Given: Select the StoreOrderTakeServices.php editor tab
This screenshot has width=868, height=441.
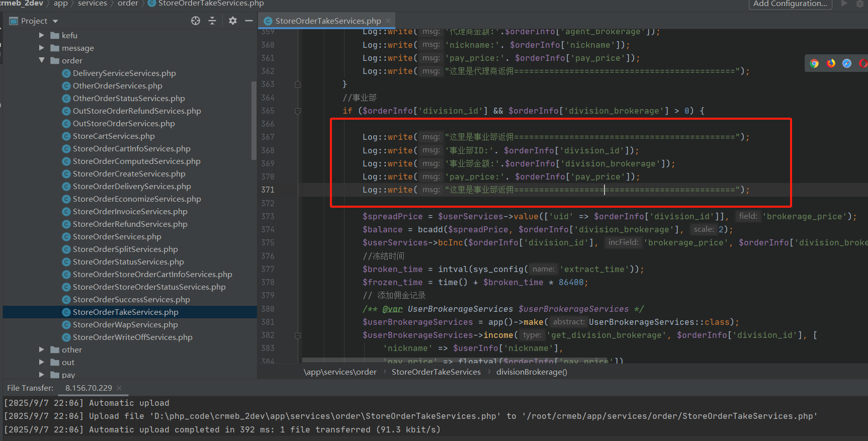Looking at the screenshot, I should point(327,21).
